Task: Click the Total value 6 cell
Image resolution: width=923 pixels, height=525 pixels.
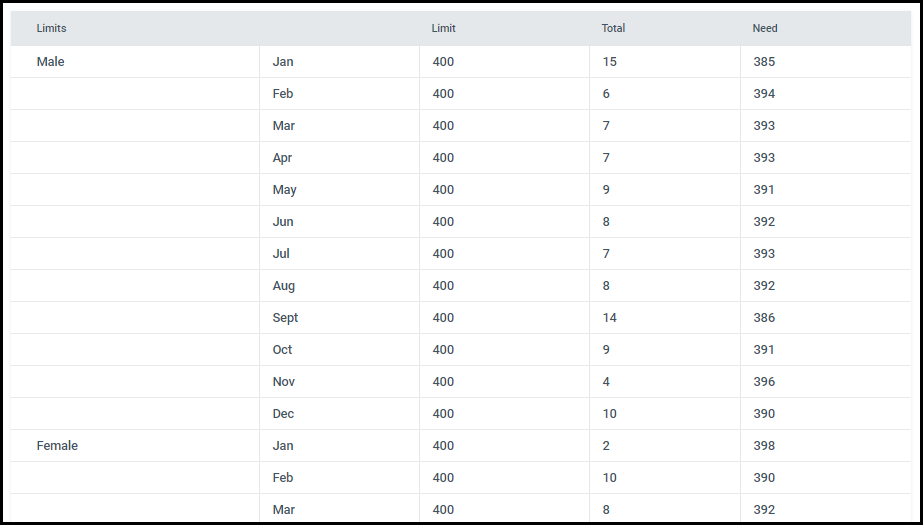Action: 665,94
